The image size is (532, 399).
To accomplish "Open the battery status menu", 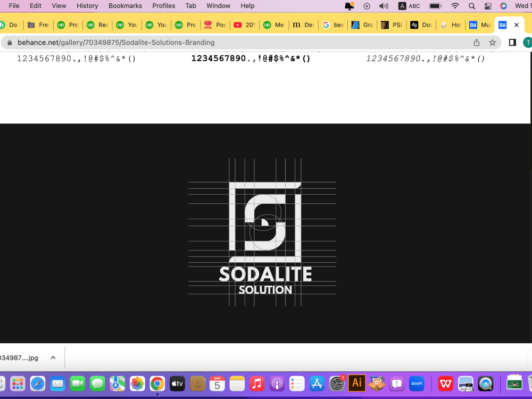I will point(435,6).
